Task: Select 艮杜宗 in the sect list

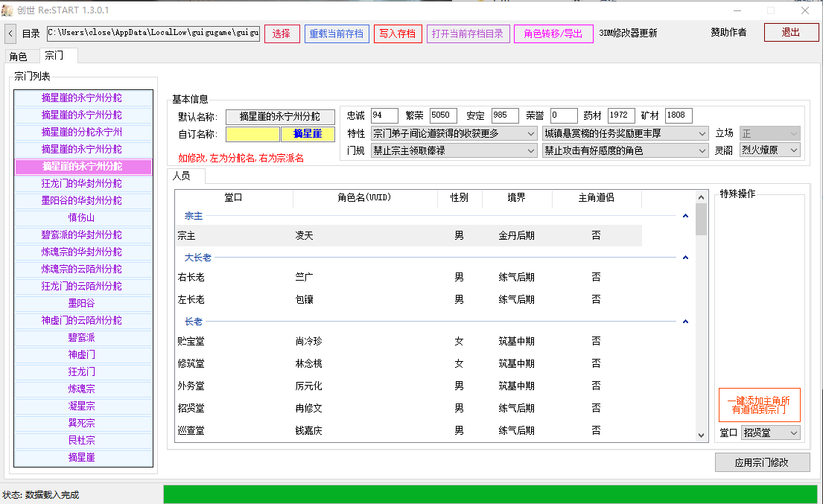Action: click(x=83, y=441)
